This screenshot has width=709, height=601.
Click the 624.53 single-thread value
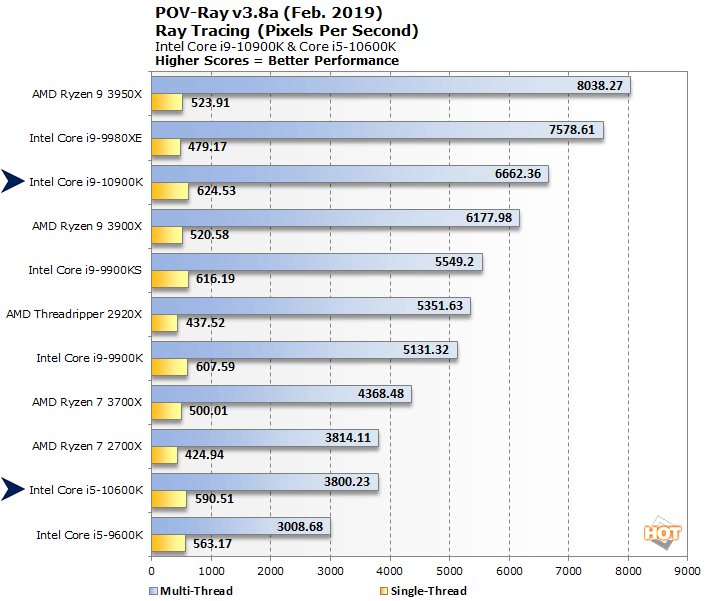tap(216, 191)
